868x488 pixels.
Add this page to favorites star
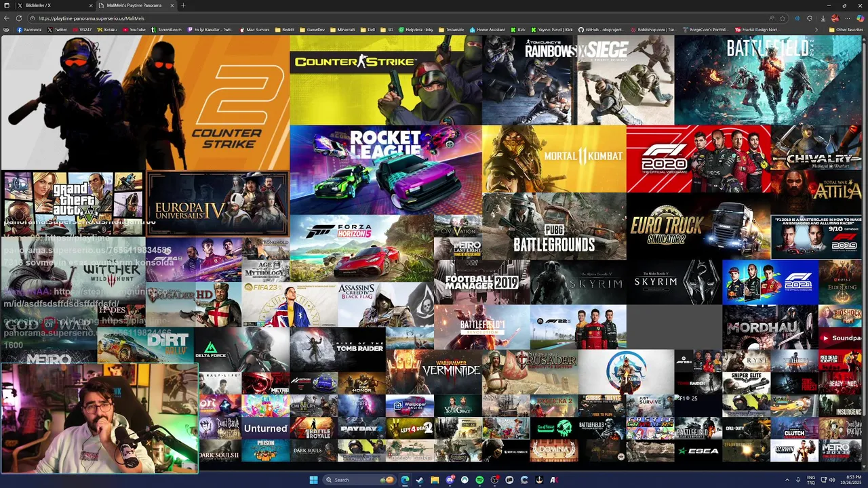783,18
